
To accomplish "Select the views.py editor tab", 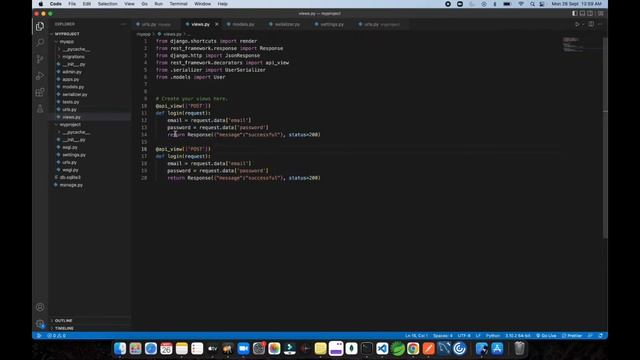I will pyautogui.click(x=200, y=24).
